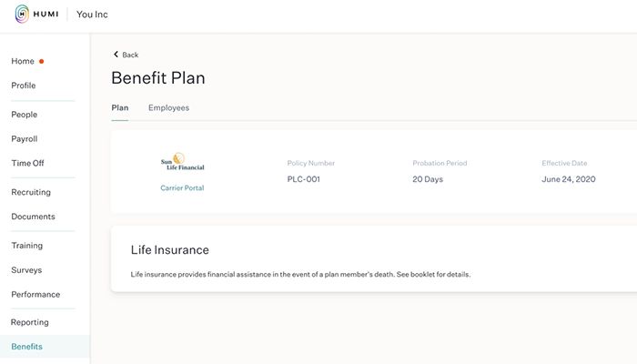
Task: Go to Documents page
Action: pos(33,217)
